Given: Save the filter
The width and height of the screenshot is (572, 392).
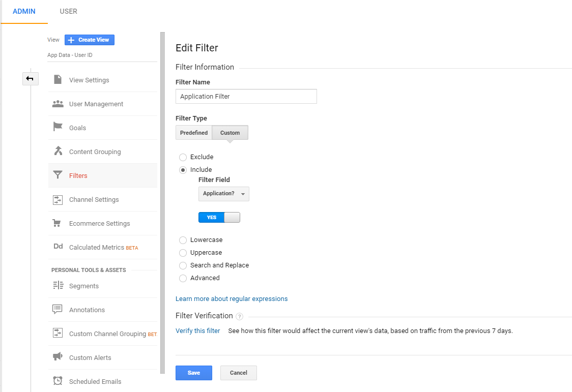Looking at the screenshot, I should [x=193, y=373].
